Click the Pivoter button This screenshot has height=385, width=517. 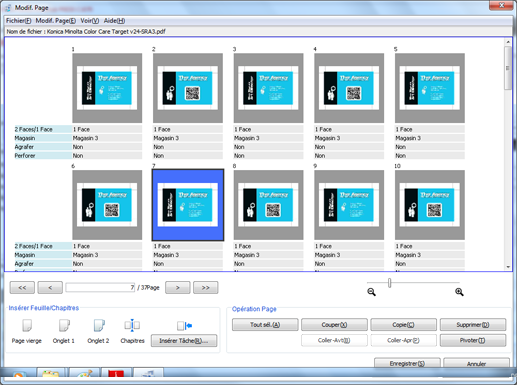point(473,340)
